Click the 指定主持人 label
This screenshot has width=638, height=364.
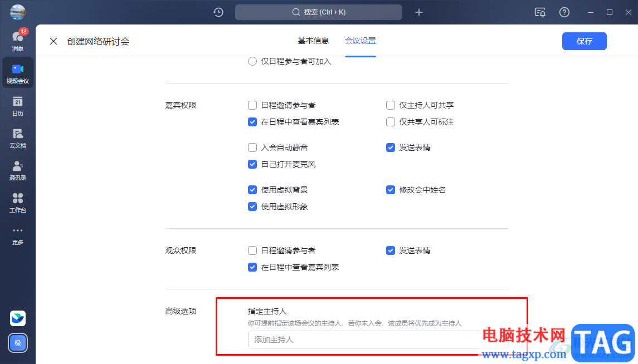click(267, 311)
